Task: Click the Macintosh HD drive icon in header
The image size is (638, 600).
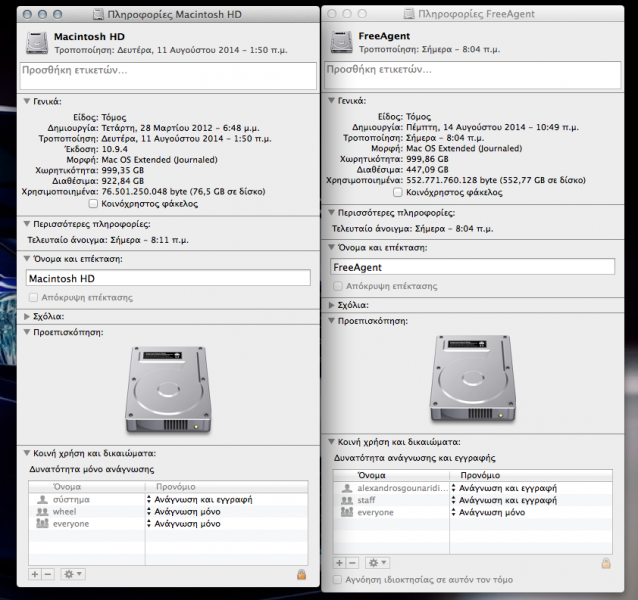Action: (x=37, y=43)
